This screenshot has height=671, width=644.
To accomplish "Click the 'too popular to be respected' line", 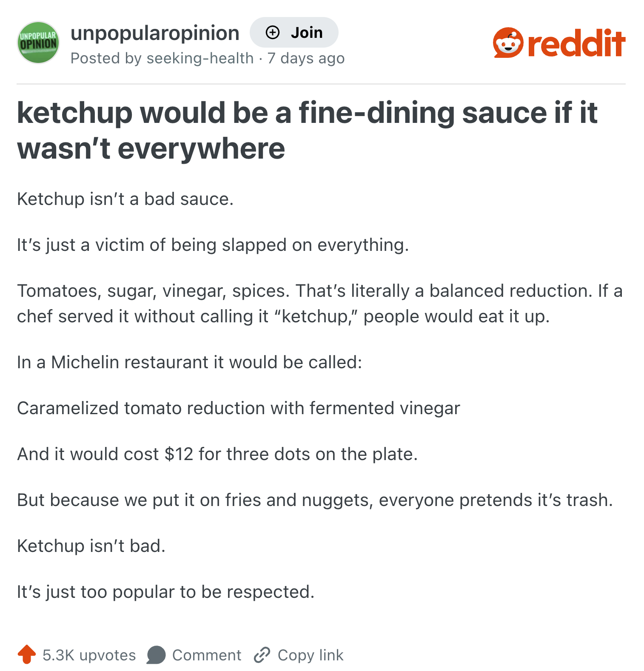I will [166, 592].
